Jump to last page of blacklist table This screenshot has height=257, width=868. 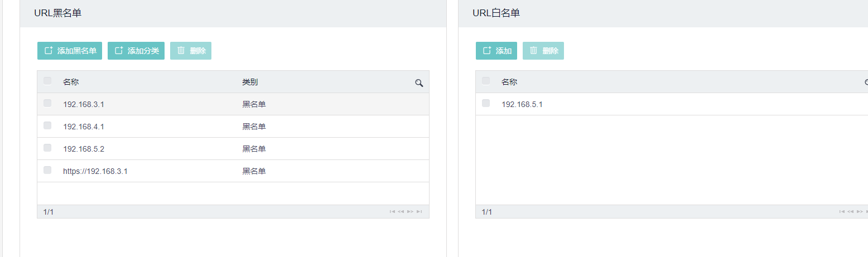pos(419,212)
